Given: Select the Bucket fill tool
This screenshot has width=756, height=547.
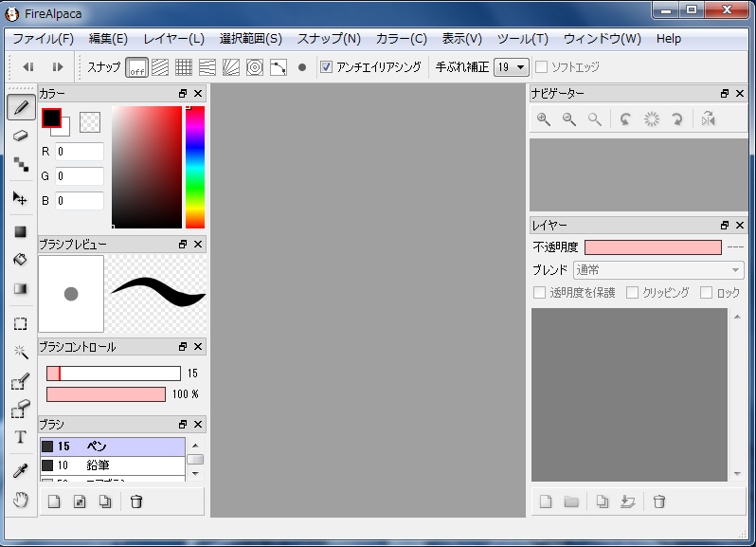Looking at the screenshot, I should pos(20,259).
